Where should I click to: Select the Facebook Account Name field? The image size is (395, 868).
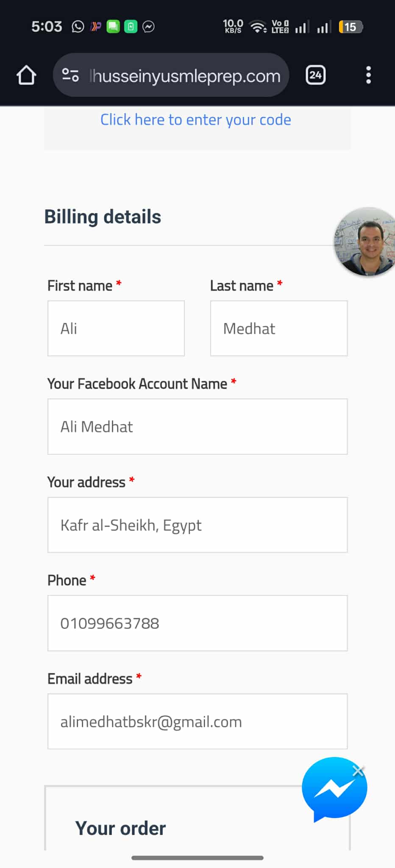pyautogui.click(x=197, y=426)
